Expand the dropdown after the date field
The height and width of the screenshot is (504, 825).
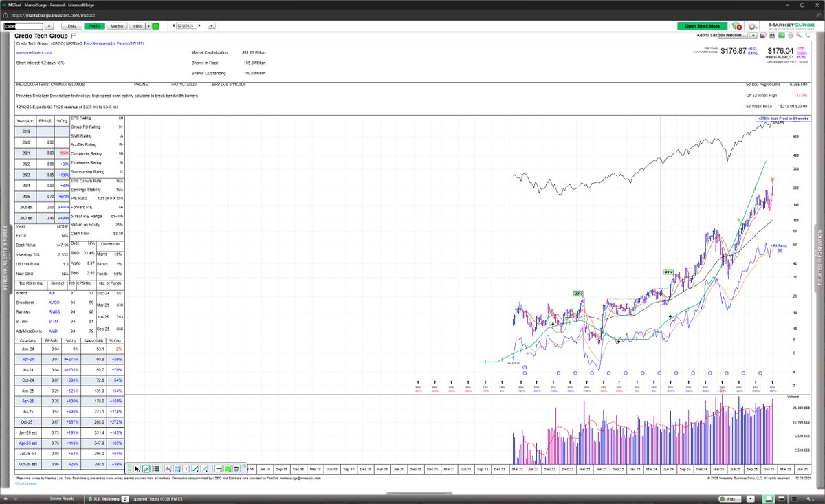(212, 26)
